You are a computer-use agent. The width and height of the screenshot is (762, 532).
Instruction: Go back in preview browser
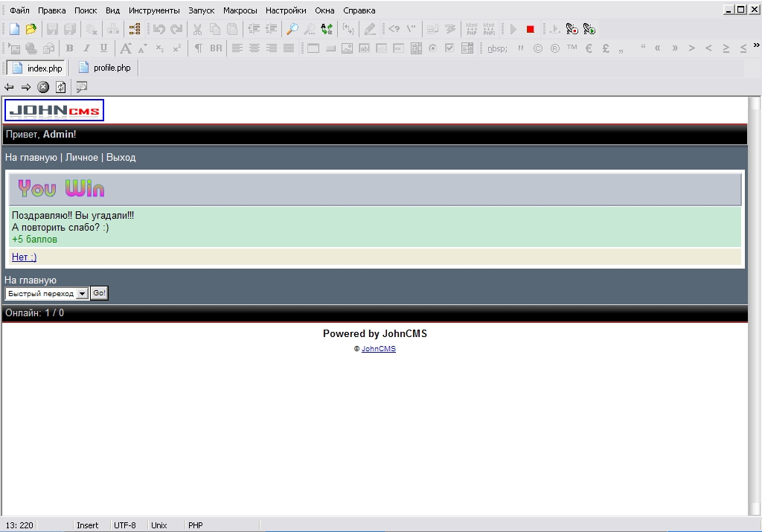[9, 87]
